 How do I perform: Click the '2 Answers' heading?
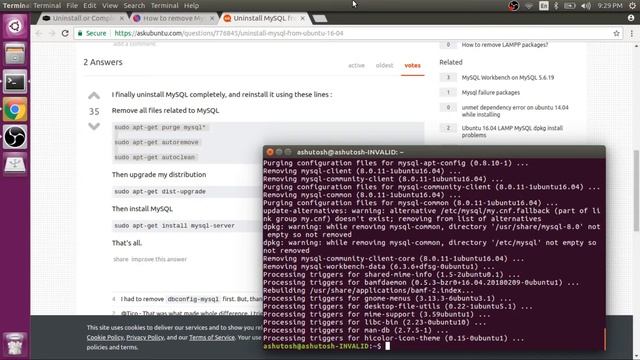coord(103,62)
